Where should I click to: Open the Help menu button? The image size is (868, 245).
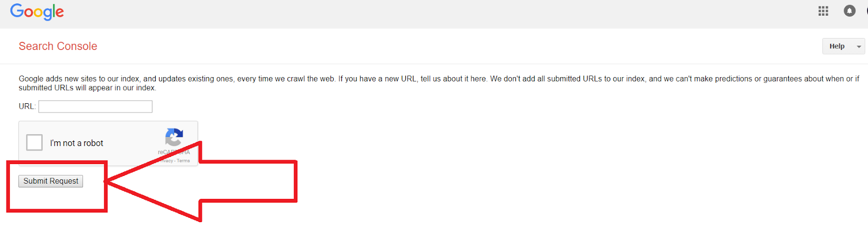click(x=844, y=46)
